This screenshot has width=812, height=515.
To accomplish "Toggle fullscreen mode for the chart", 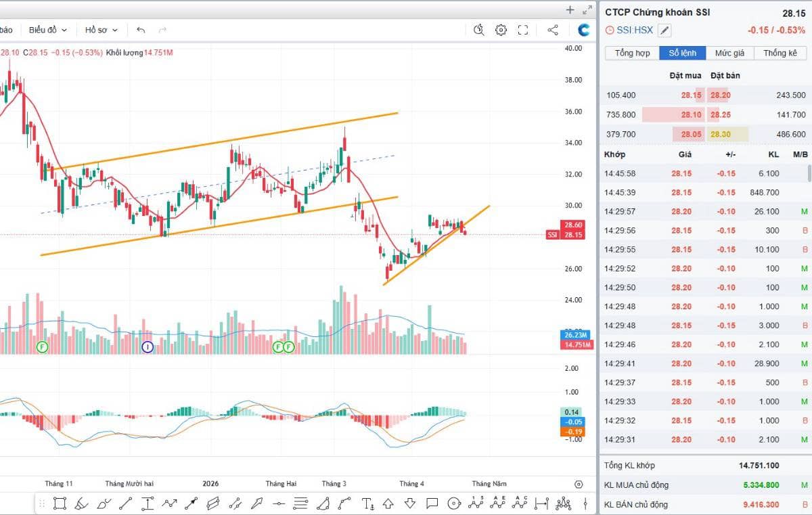I will tap(522, 30).
